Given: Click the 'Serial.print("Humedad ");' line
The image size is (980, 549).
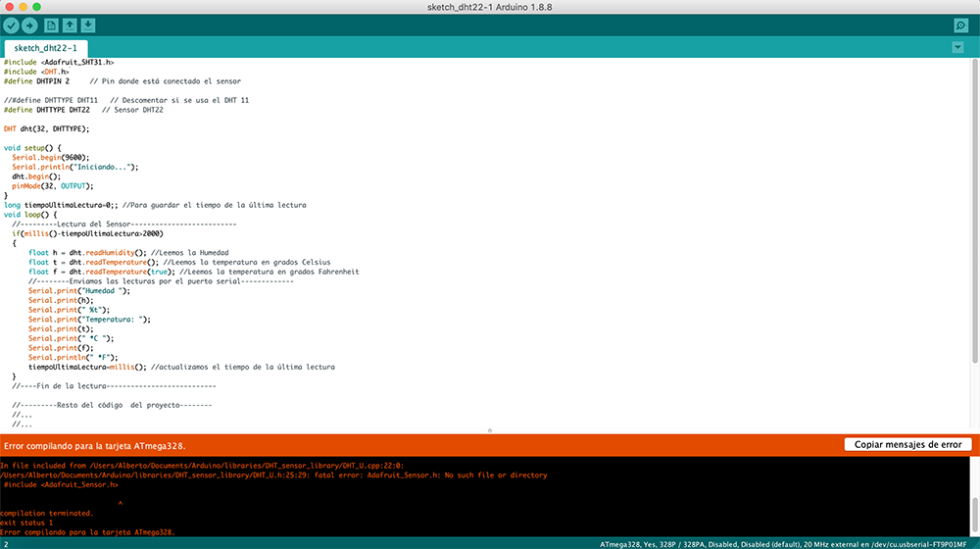Looking at the screenshot, I should tap(79, 291).
